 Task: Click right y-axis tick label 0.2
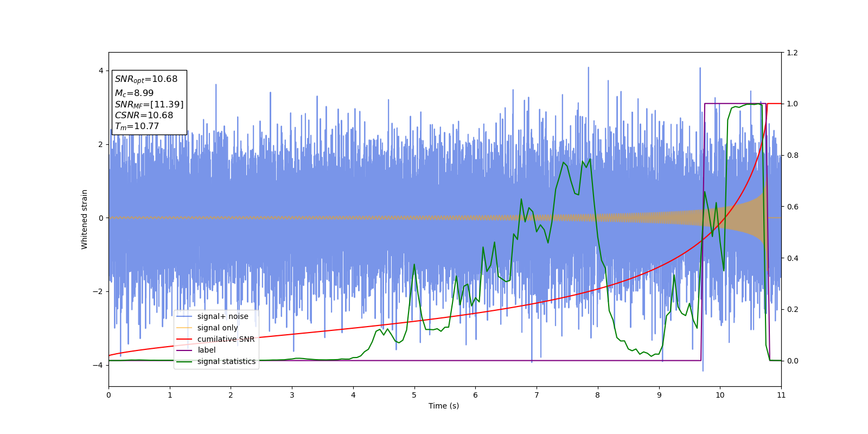[x=792, y=309]
